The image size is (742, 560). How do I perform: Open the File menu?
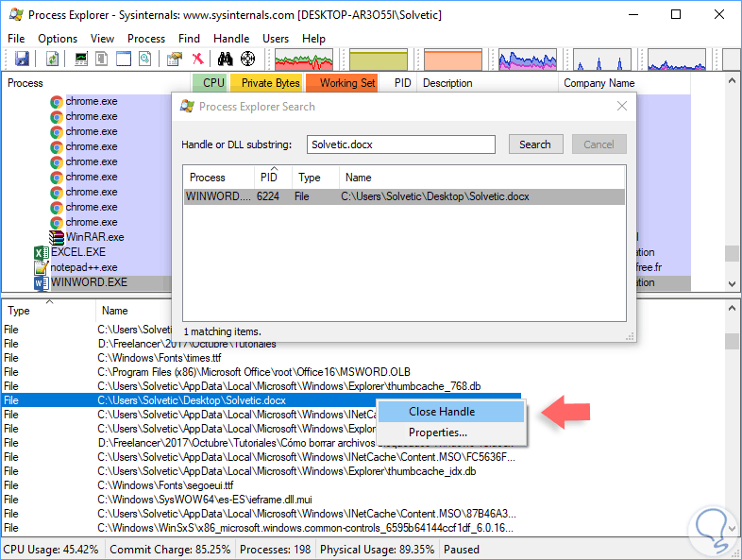coord(16,39)
